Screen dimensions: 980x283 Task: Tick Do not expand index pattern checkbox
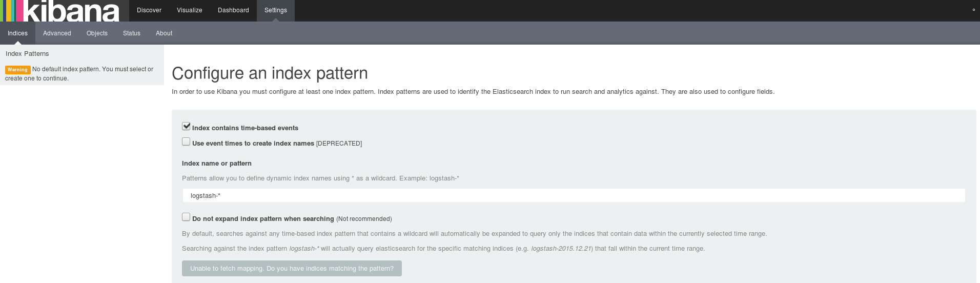[186, 217]
